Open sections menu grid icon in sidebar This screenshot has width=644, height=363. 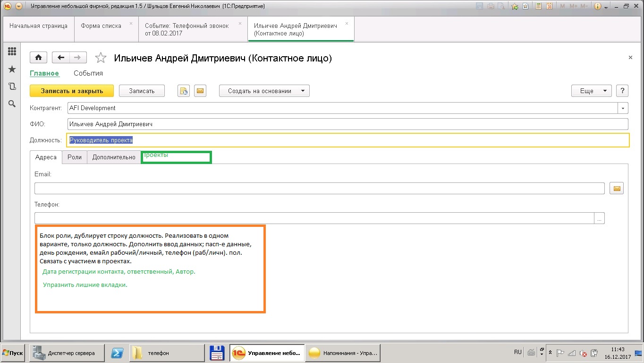click(x=12, y=52)
